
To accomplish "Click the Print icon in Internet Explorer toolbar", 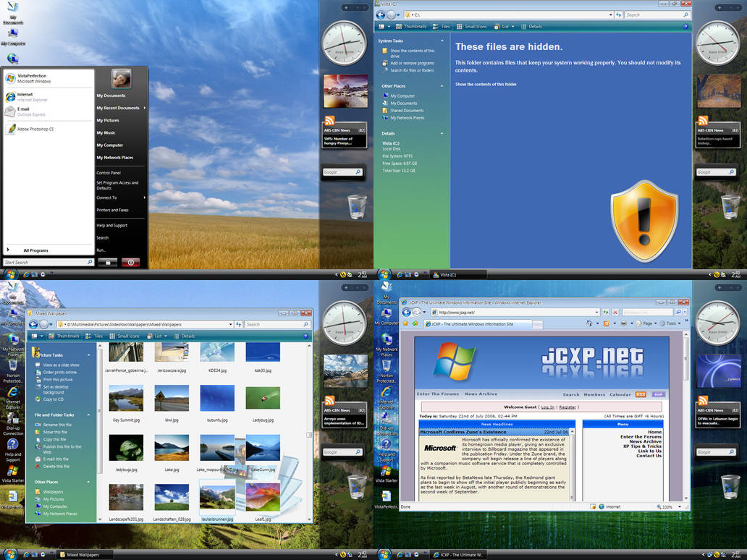I will (624, 323).
